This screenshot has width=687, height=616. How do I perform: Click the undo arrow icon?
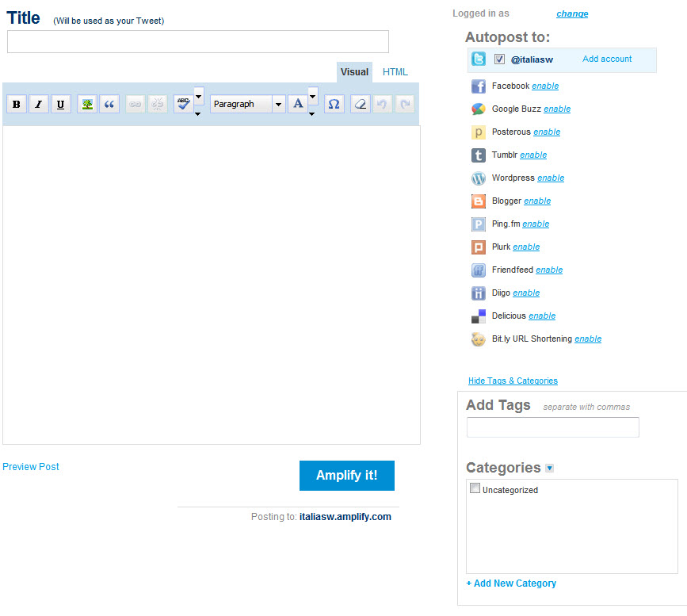pyautogui.click(x=382, y=105)
